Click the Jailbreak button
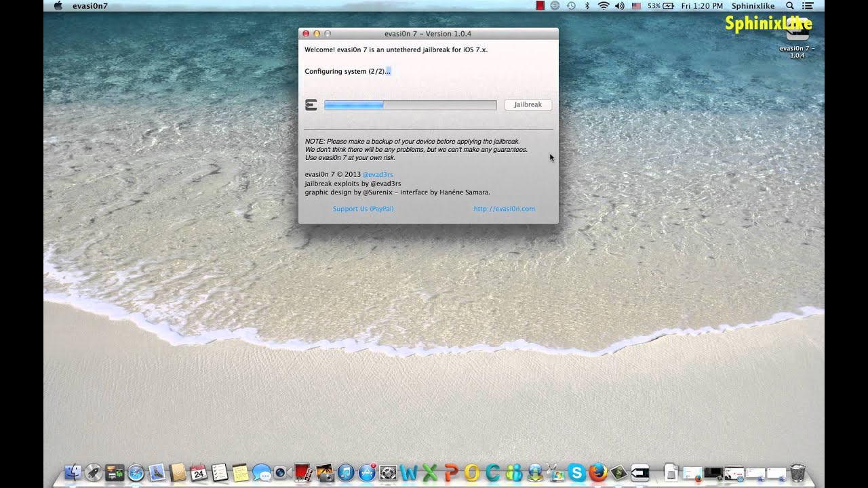The width and height of the screenshot is (868, 488). tap(528, 105)
